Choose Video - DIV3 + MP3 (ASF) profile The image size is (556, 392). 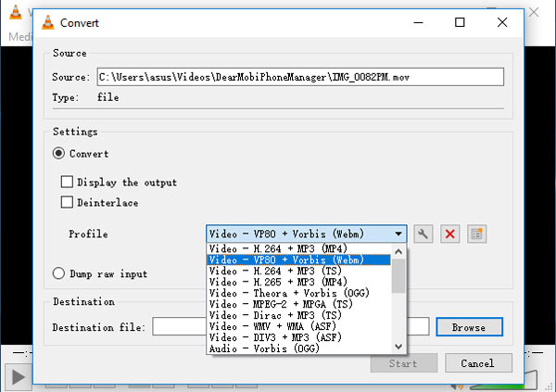click(299, 337)
